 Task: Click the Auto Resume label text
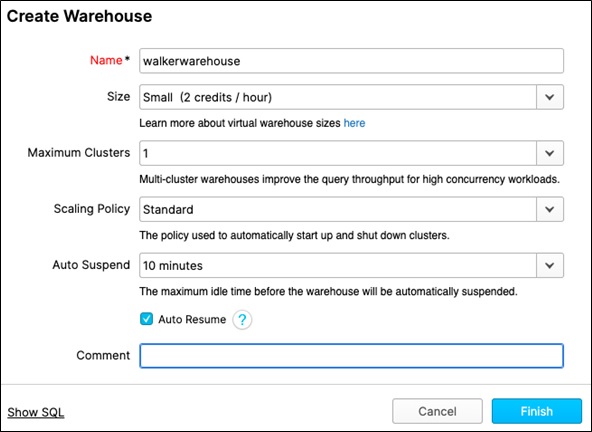point(192,319)
